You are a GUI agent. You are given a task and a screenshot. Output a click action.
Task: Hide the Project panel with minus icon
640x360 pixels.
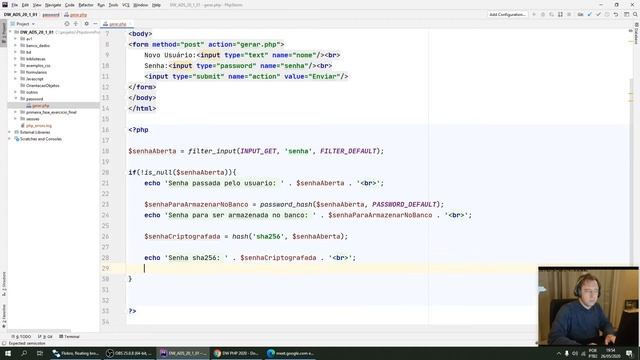click(95, 24)
